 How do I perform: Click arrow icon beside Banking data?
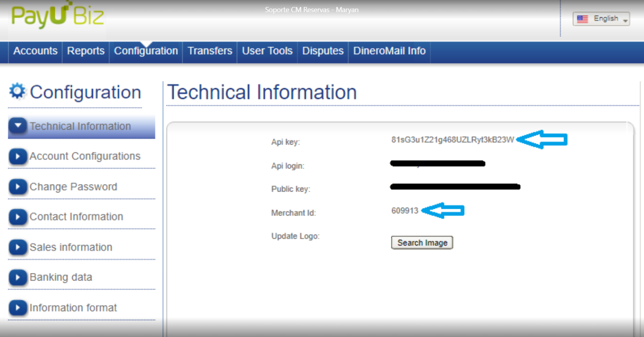[18, 277]
